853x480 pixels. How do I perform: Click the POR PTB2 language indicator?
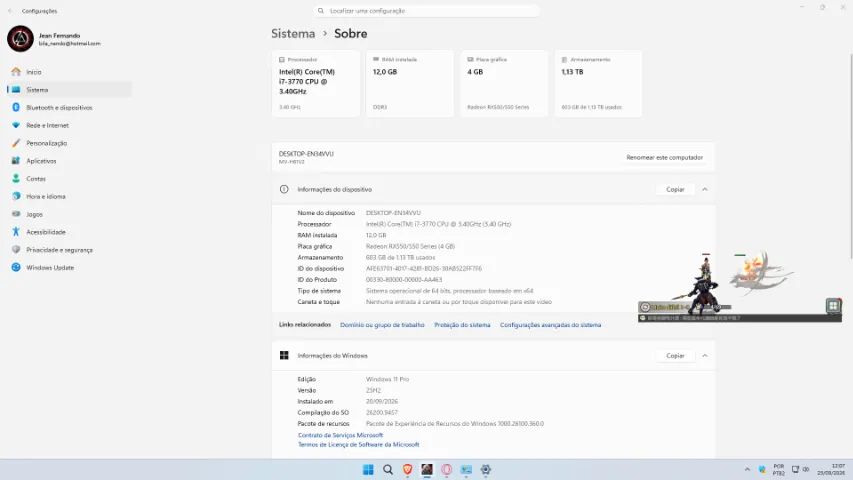[778, 469]
